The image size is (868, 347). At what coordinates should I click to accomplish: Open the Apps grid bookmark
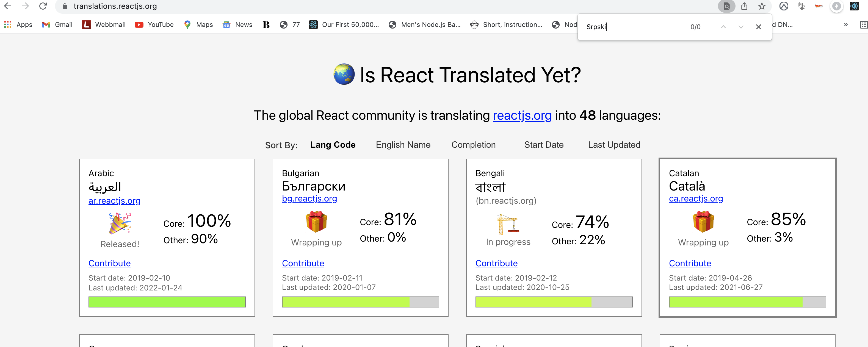tap(18, 24)
